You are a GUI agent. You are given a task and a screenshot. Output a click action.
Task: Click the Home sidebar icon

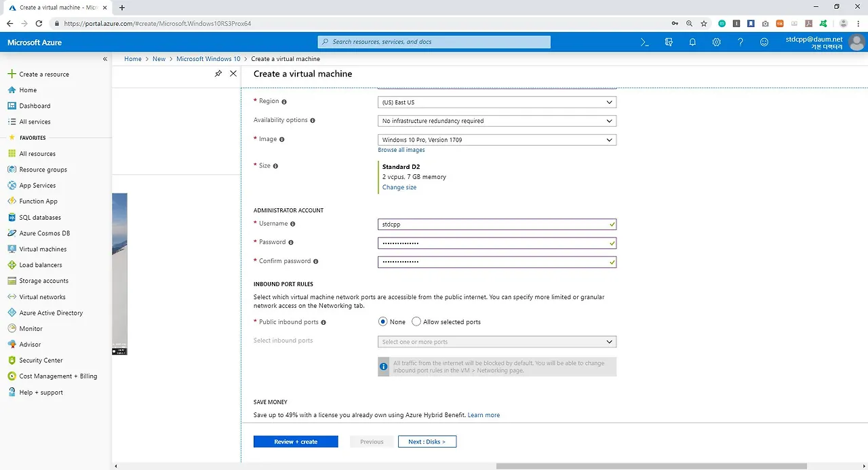12,90
